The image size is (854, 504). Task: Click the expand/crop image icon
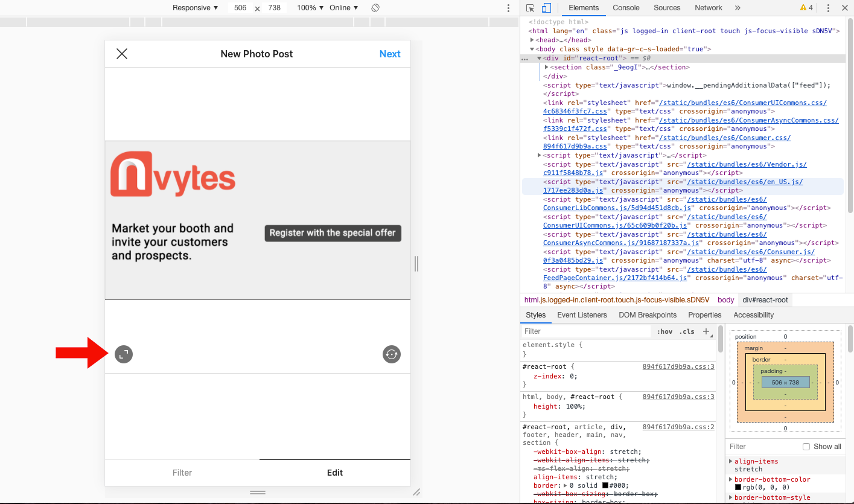click(x=124, y=354)
